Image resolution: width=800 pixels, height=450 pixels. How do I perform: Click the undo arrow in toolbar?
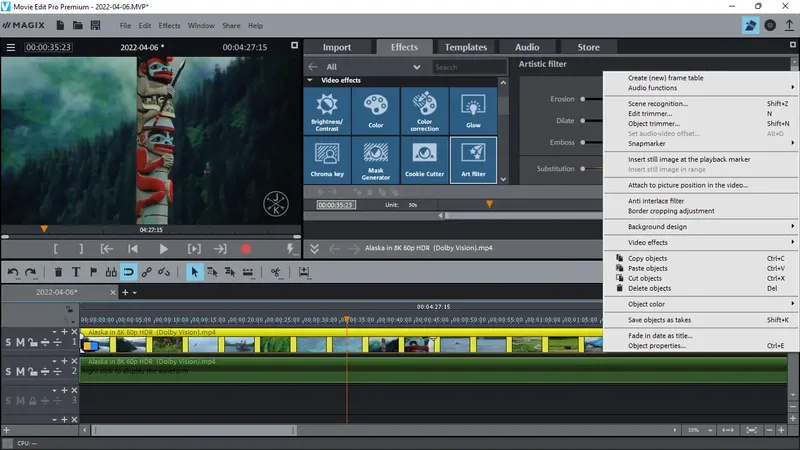[x=13, y=271]
